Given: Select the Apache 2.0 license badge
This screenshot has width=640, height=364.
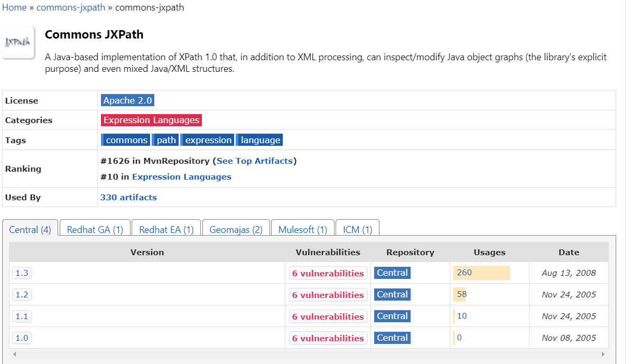Looking at the screenshot, I should point(127,100).
